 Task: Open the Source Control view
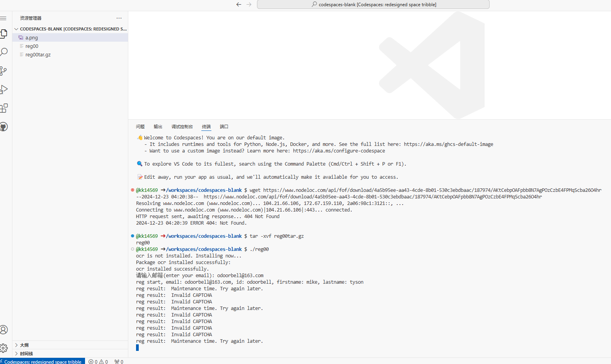(x=3, y=71)
